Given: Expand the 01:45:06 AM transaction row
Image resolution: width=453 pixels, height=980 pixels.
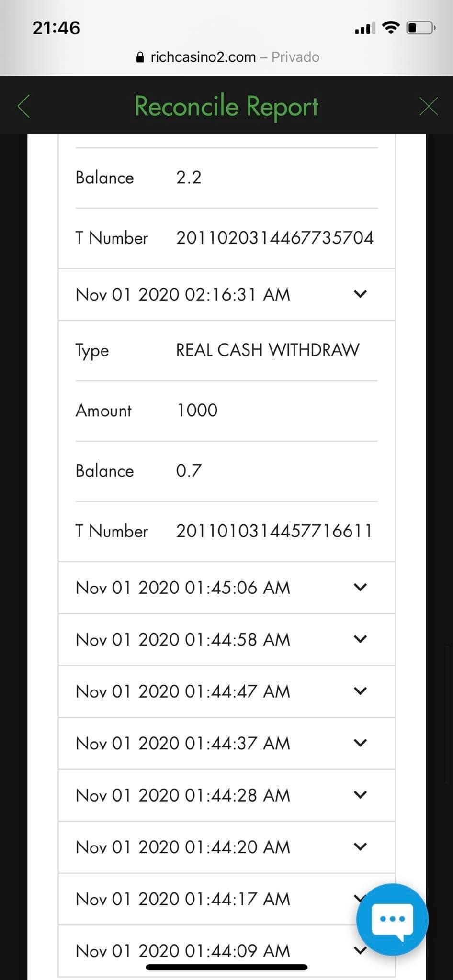Looking at the screenshot, I should [x=360, y=587].
